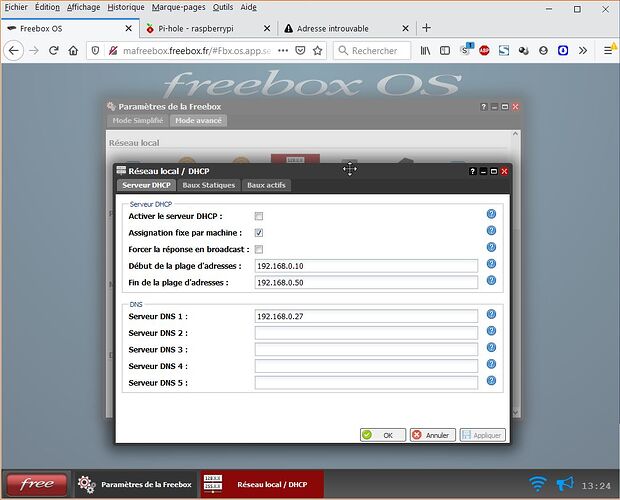
Task: Click the browser Back arrow button
Action: tap(13, 51)
